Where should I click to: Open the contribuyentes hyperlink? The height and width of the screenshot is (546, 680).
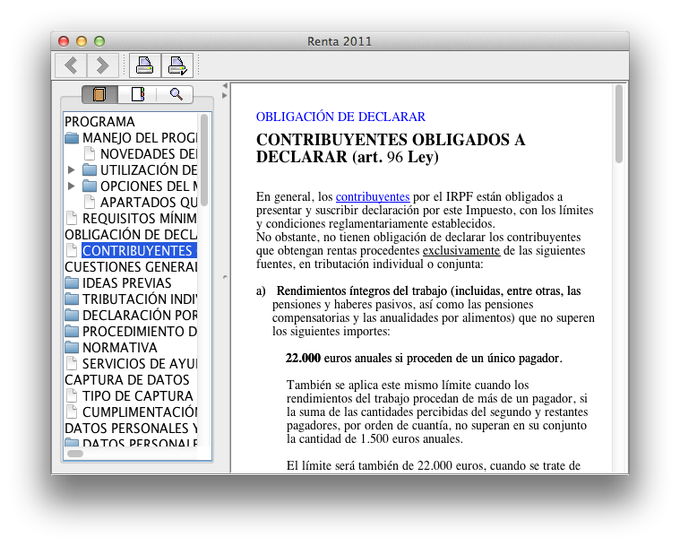coord(373,197)
